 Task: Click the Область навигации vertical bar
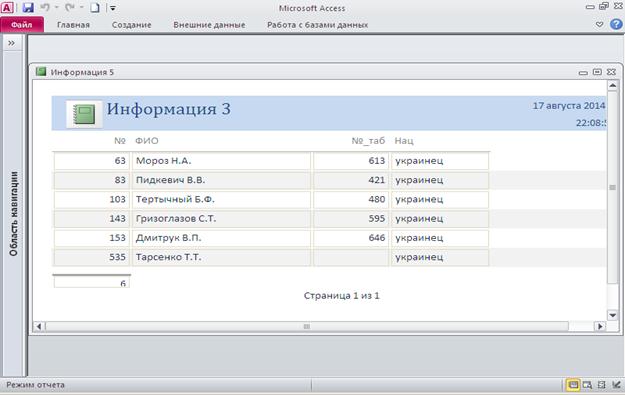tap(14, 213)
